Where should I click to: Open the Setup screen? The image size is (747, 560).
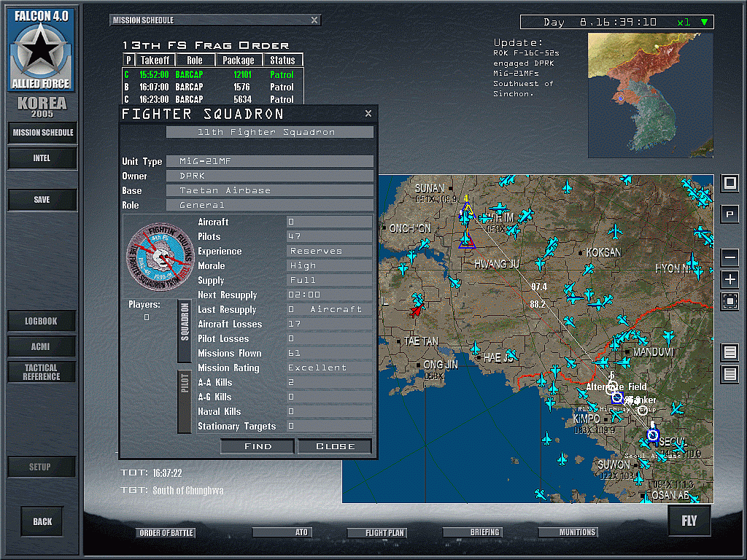point(42,467)
